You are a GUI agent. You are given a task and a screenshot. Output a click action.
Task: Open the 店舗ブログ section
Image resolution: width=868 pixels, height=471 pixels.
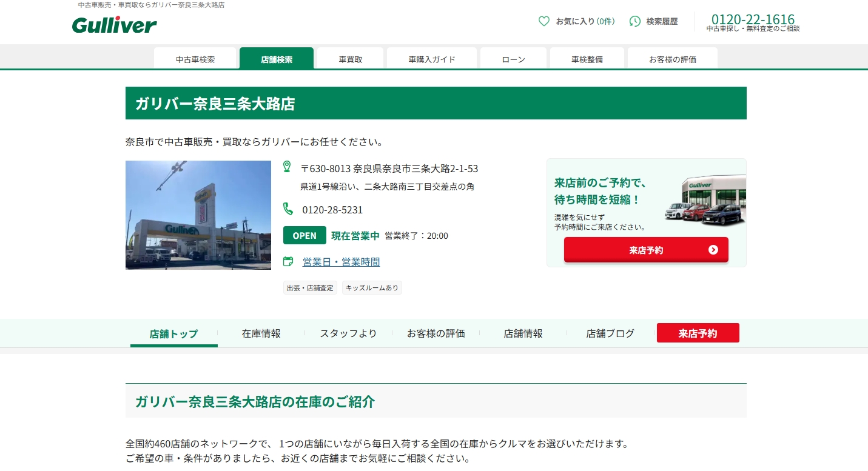pyautogui.click(x=610, y=333)
